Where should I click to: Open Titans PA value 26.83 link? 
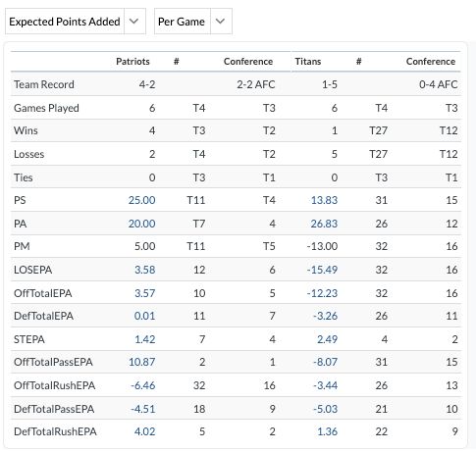click(324, 224)
